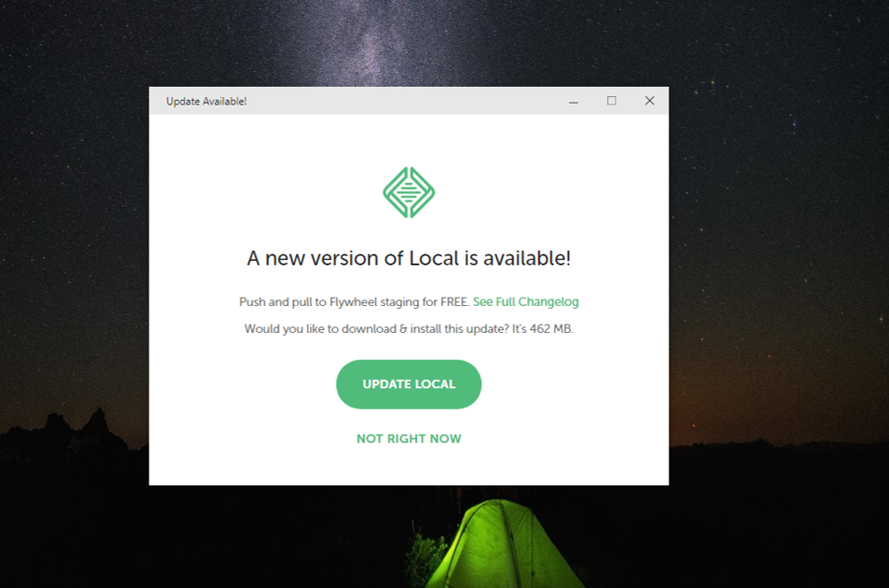
Task: Click the 'Push and pull to Flywheel staging' text
Action: click(x=330, y=302)
